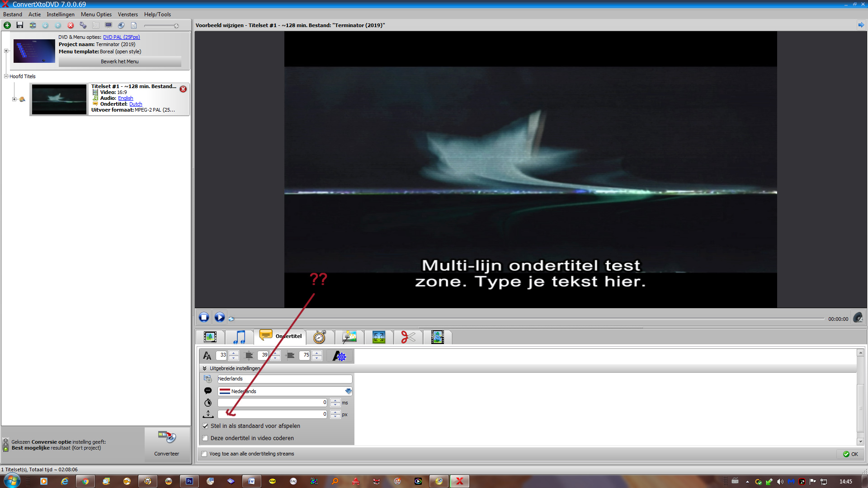Confirm with the OK button
This screenshot has height=488, width=868.
[x=850, y=454]
